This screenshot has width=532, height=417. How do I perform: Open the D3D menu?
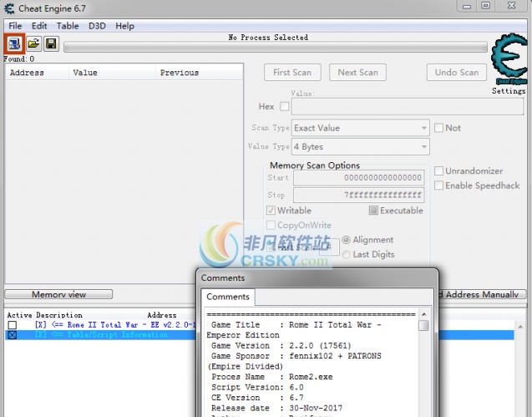97,26
